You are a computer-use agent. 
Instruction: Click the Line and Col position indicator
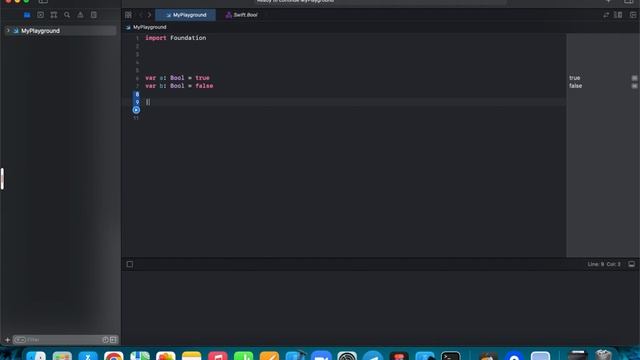(604, 264)
